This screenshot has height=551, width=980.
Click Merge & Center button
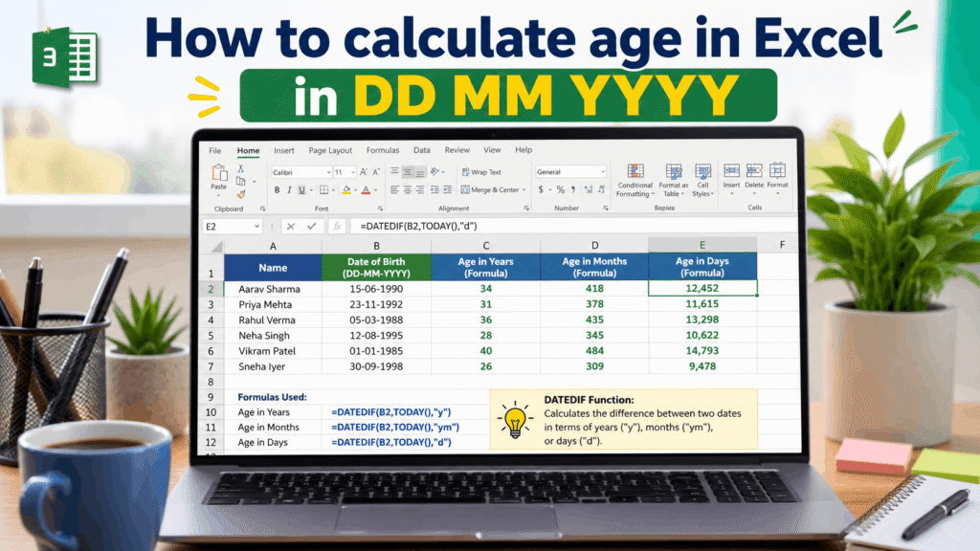click(490, 189)
